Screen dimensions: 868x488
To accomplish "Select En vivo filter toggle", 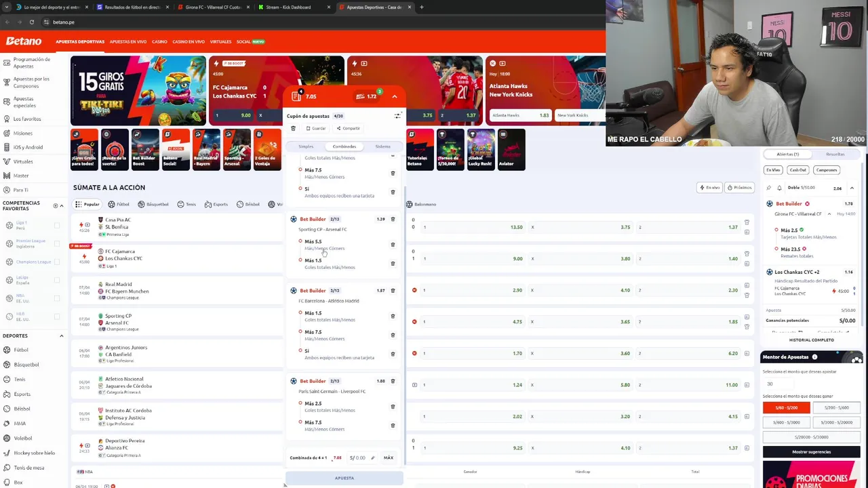I will (x=710, y=188).
